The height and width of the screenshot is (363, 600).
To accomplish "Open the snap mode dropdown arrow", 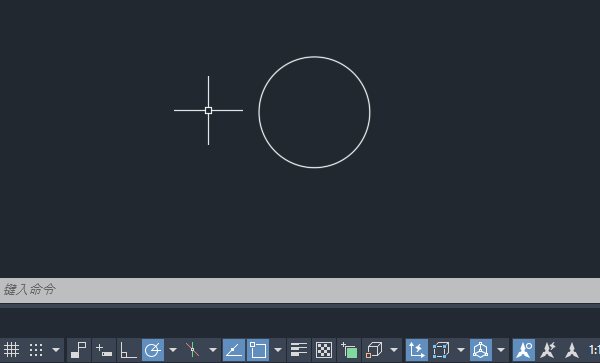I will point(56,350).
